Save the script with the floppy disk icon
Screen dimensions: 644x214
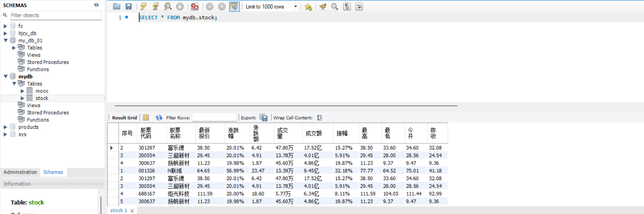tap(129, 6)
